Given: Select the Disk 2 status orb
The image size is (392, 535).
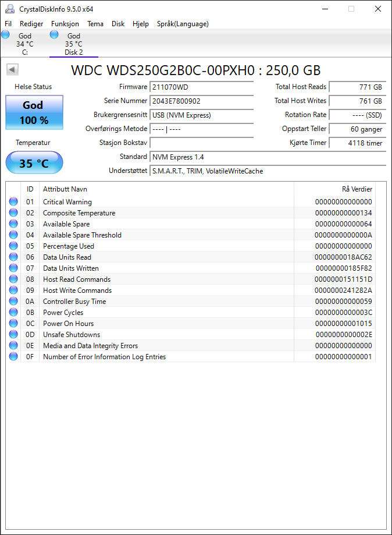Looking at the screenshot, I should point(54,34).
